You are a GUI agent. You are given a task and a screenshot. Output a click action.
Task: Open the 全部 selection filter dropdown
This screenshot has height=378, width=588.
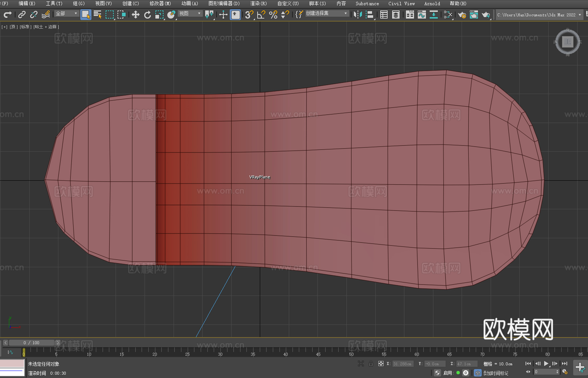(x=67, y=13)
